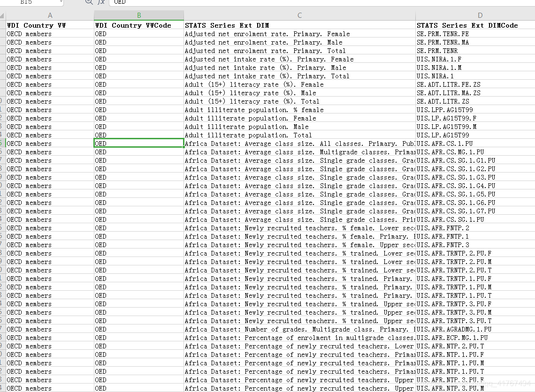Click the 'STATS Series Ext DIMCode' header cell
Screen dimensions: 535x392
coord(475,25)
